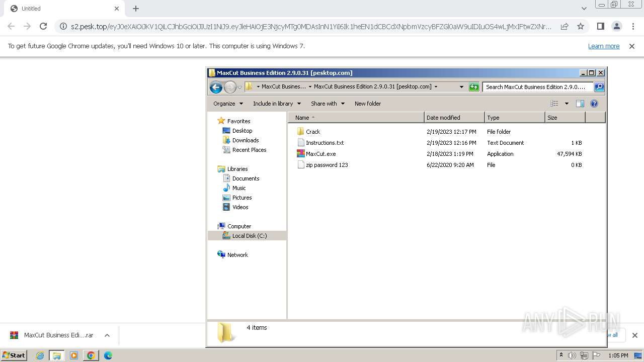Click the Learn more link
Screen dimensions: 644x362
pos(604,46)
